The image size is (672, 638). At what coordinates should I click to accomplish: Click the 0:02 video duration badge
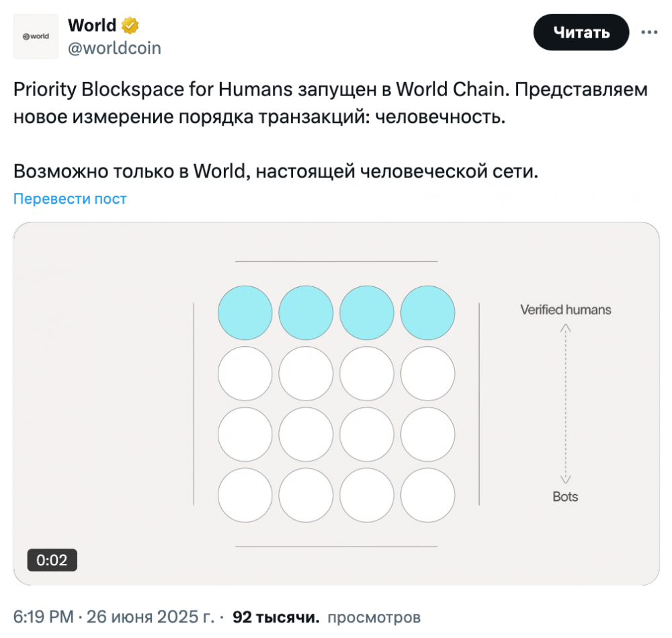pyautogui.click(x=52, y=559)
